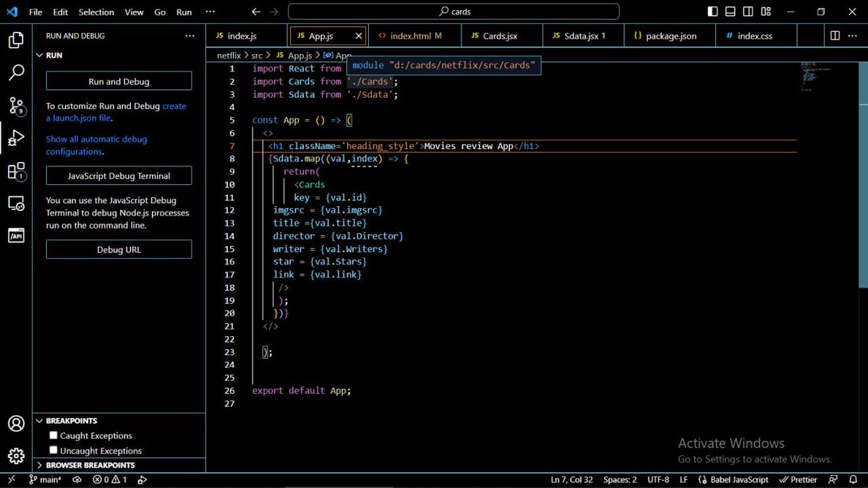Open the Accounts icon

[x=16, y=424]
